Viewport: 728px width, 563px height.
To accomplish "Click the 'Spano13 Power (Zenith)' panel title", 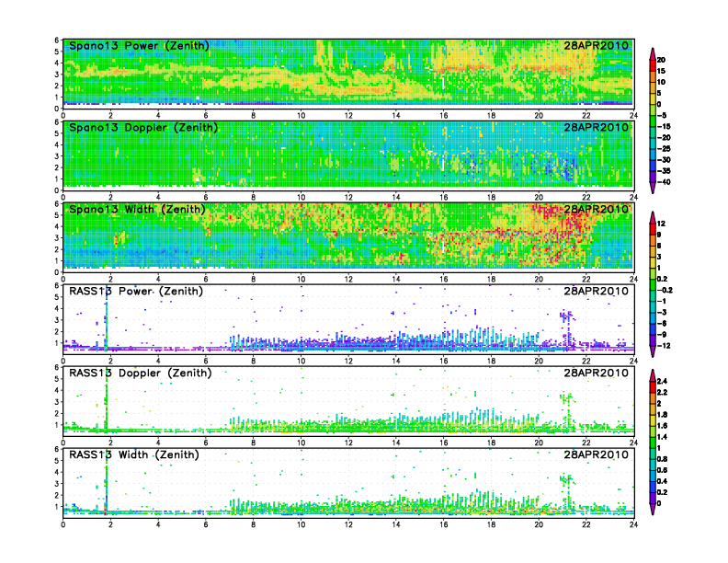I will pyautogui.click(x=139, y=46).
